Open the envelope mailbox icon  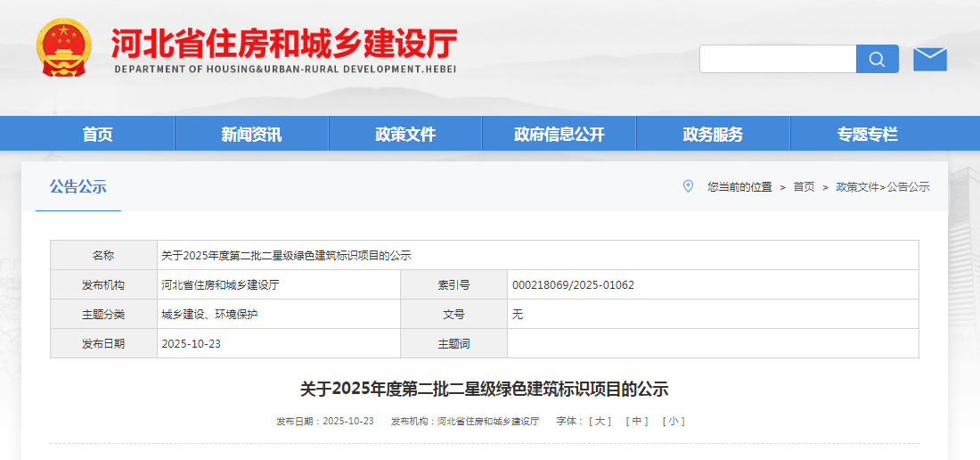point(929,59)
